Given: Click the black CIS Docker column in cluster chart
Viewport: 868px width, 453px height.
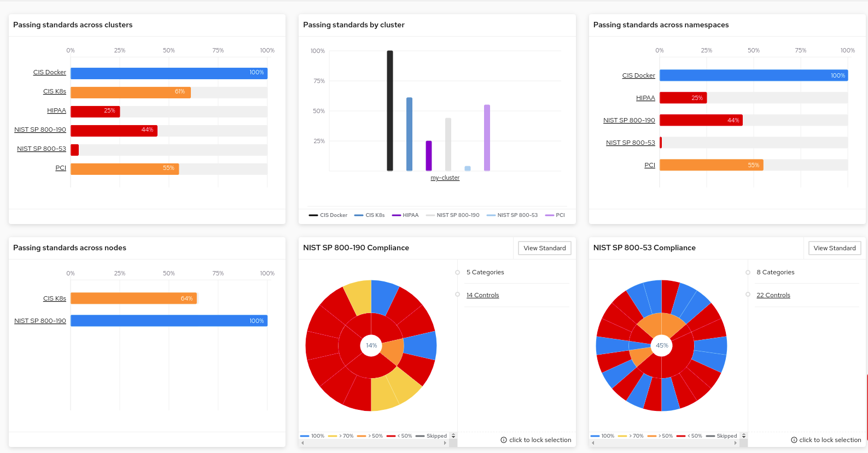Looking at the screenshot, I should [390, 110].
